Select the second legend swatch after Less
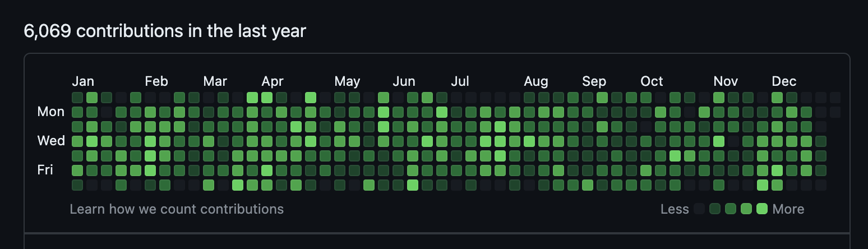The image size is (868, 249). (x=715, y=209)
